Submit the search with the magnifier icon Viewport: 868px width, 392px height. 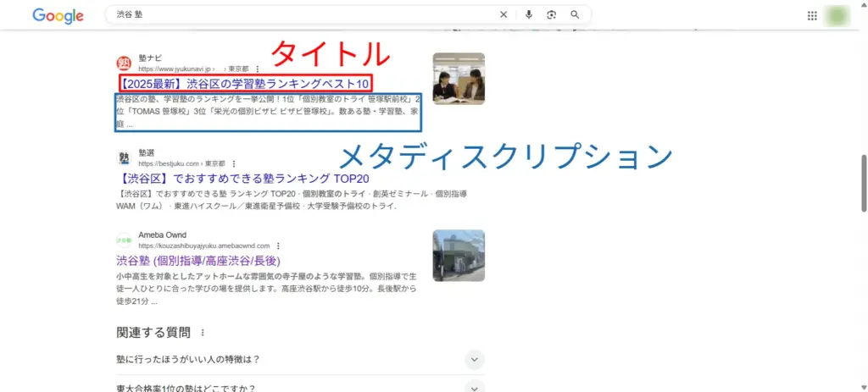575,15
